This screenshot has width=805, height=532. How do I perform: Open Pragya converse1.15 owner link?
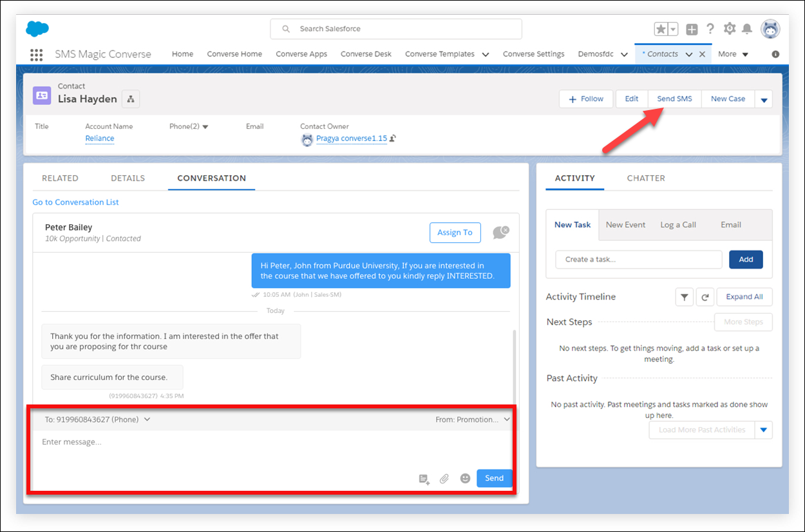click(352, 138)
